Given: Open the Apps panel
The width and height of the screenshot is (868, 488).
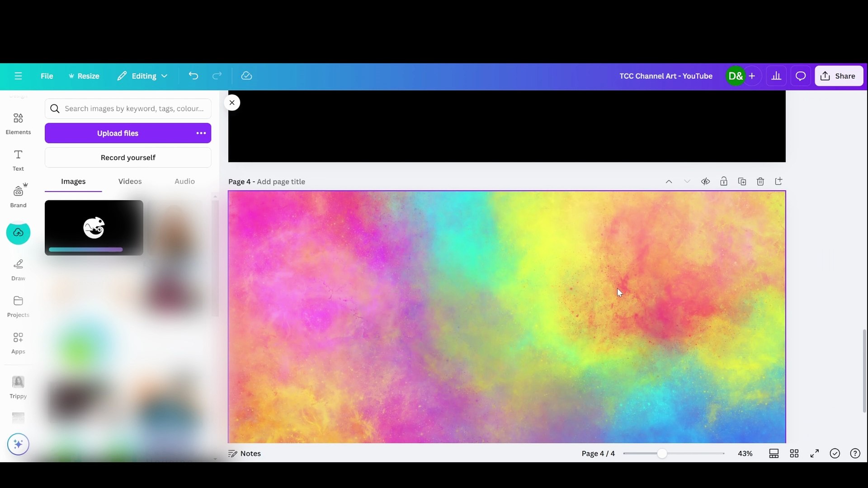Looking at the screenshot, I should pyautogui.click(x=18, y=341).
